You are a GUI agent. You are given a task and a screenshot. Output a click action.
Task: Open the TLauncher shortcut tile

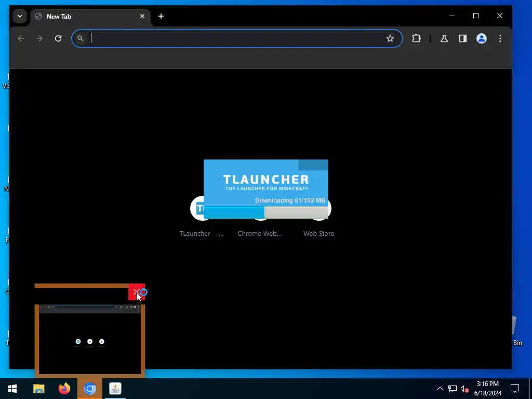(x=202, y=217)
